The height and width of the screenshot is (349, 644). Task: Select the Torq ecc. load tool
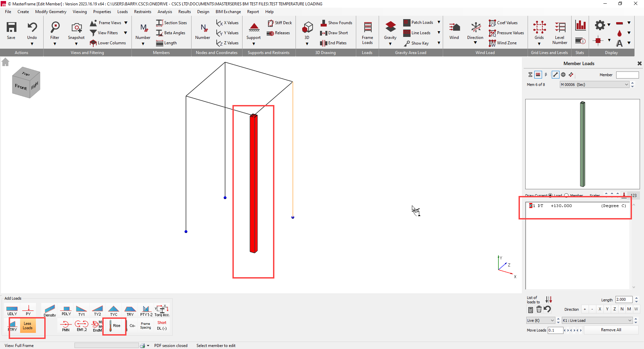click(162, 310)
